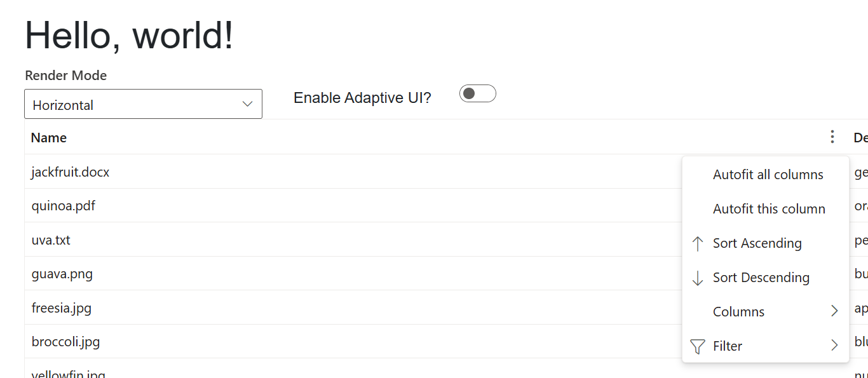Select the Sort Descending menu entry
Screen dimensions: 868x378
[765, 278]
